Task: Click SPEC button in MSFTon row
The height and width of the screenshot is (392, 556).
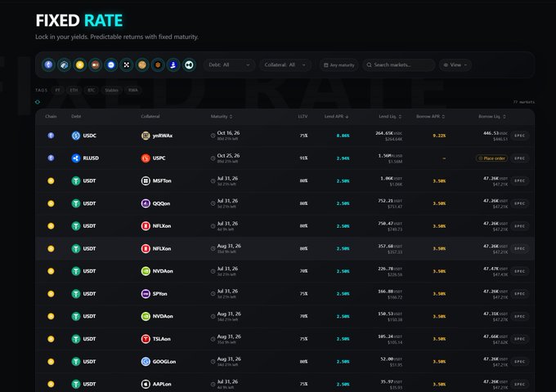Action: (x=520, y=181)
